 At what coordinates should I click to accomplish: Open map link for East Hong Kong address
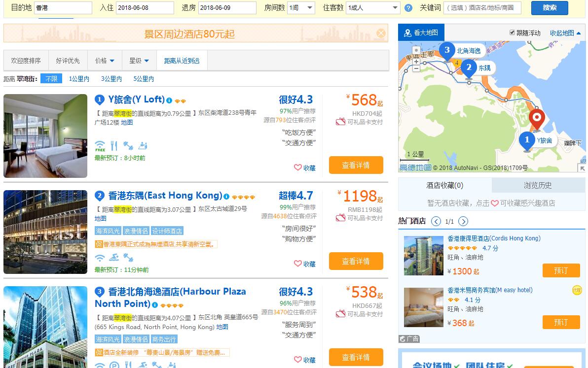click(x=101, y=218)
